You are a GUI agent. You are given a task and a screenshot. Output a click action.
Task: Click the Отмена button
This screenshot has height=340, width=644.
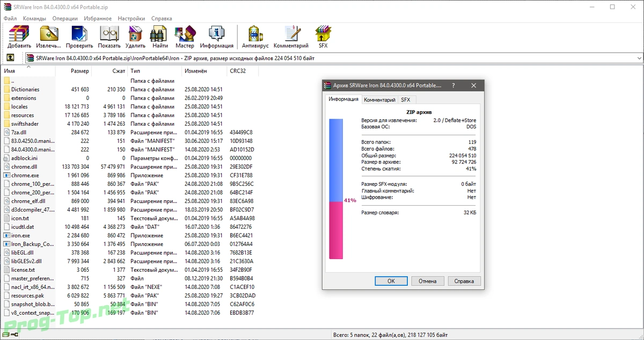(427, 281)
